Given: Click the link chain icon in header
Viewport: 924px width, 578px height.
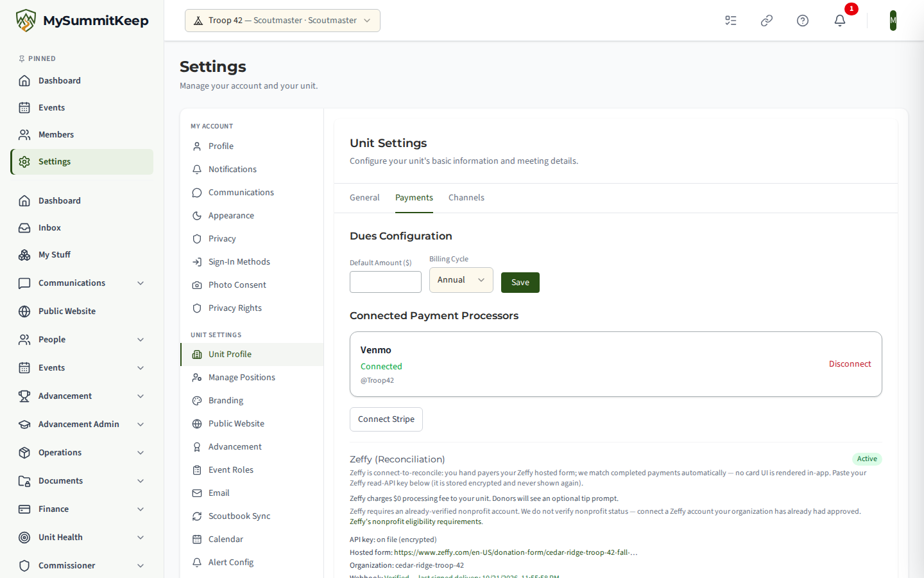Looking at the screenshot, I should [767, 21].
